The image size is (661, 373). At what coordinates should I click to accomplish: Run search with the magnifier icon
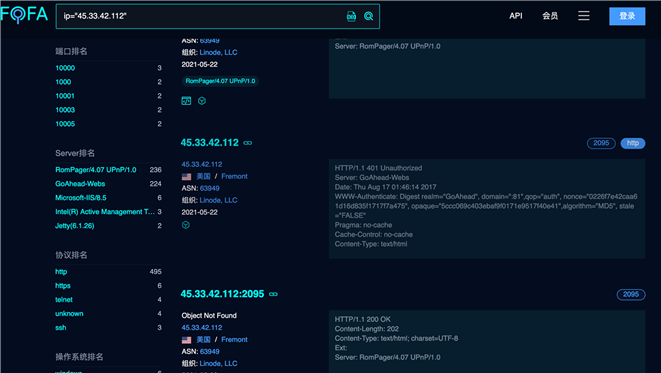368,16
